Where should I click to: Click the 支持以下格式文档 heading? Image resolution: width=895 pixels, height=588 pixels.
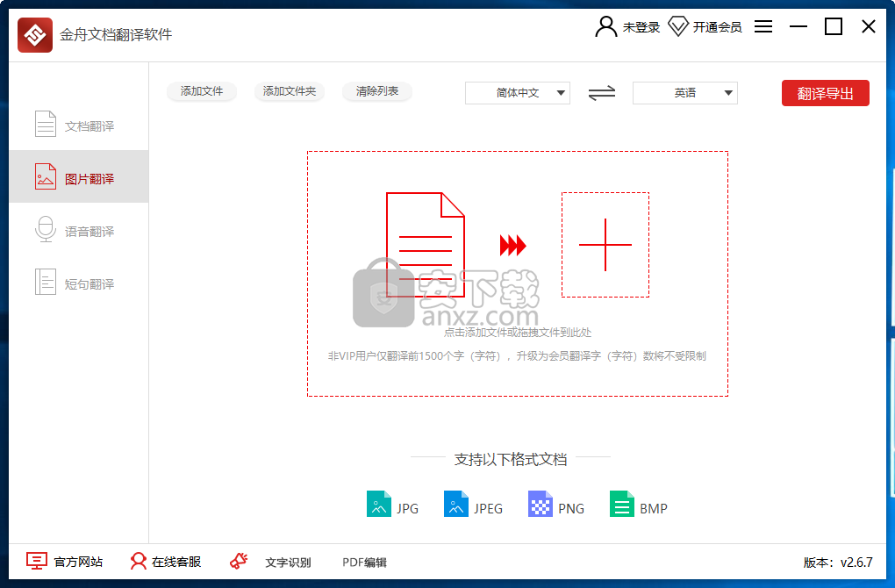click(511, 460)
